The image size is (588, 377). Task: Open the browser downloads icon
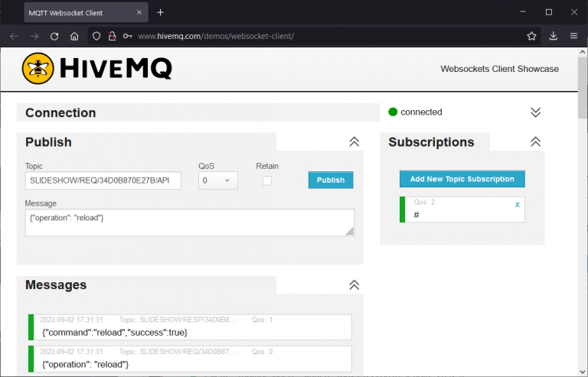point(554,36)
